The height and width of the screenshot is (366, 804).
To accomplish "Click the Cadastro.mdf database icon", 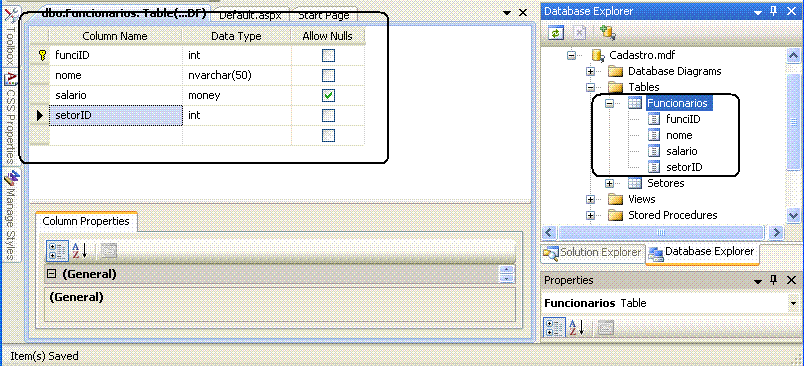I will (597, 55).
